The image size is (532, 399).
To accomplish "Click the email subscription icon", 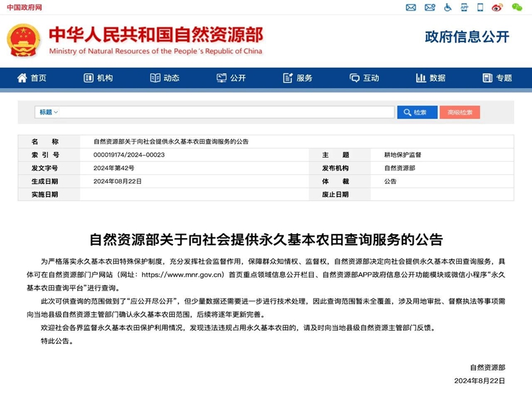I will coord(429,7).
